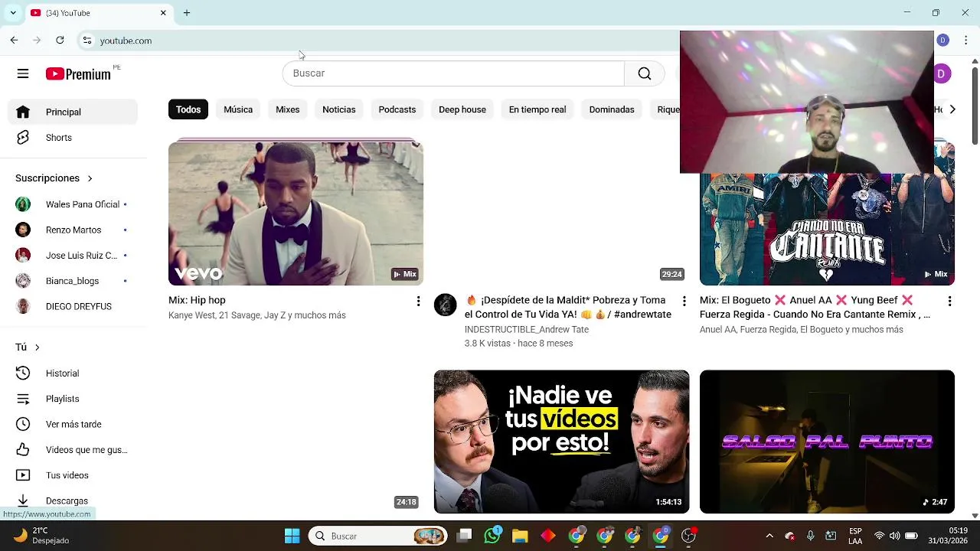Image resolution: width=980 pixels, height=551 pixels.
Task: Play Kanye West Vevo mix thumbnail
Action: pyautogui.click(x=296, y=214)
